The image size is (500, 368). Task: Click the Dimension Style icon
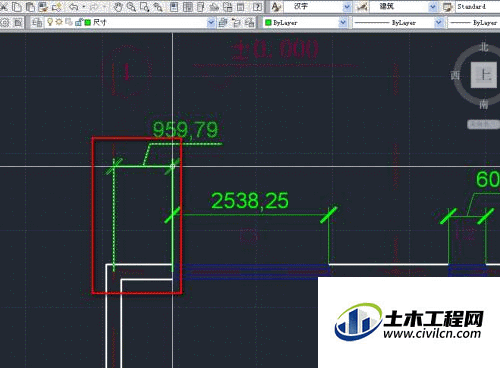click(362, 6)
